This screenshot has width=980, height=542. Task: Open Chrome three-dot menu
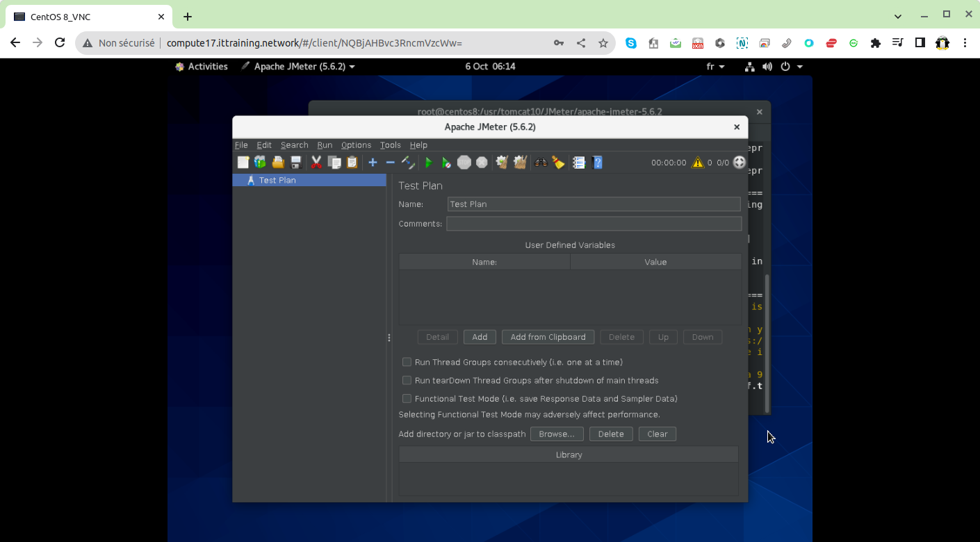tap(965, 43)
